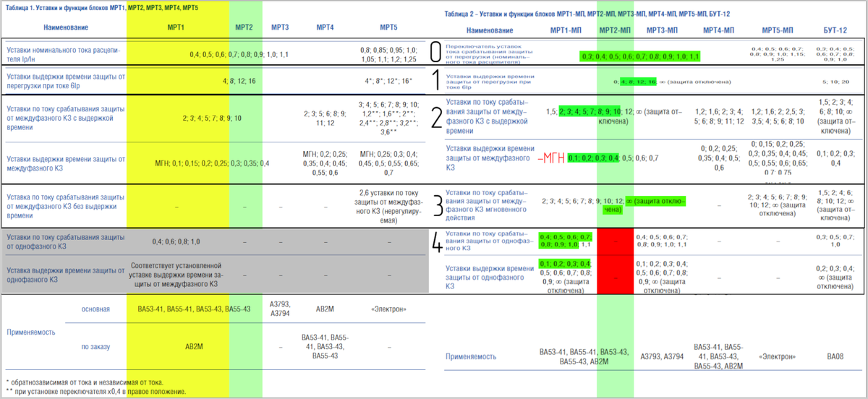Click 'Применяемость' label in Table 2
Screen dimensions: 868x399
471,356
